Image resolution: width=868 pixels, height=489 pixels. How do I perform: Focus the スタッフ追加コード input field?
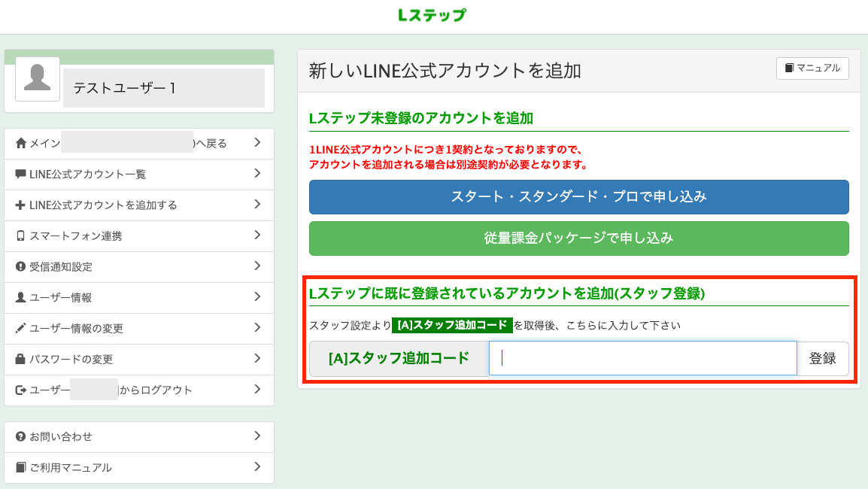642,358
